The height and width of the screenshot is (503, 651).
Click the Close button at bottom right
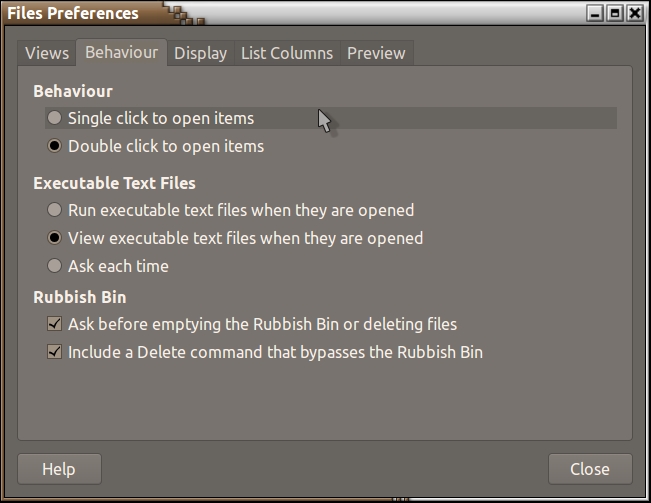590,468
